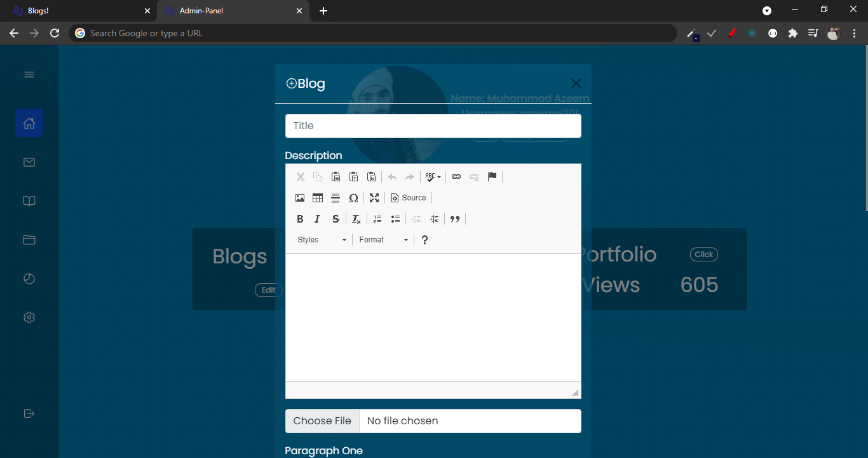868x458 pixels.
Task: Insert a table into the editor
Action: [x=318, y=198]
